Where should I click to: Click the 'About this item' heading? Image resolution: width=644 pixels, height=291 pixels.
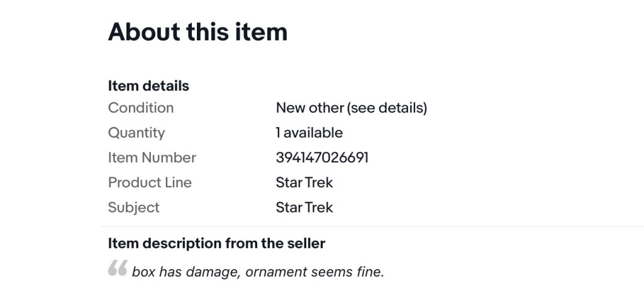pos(197,31)
